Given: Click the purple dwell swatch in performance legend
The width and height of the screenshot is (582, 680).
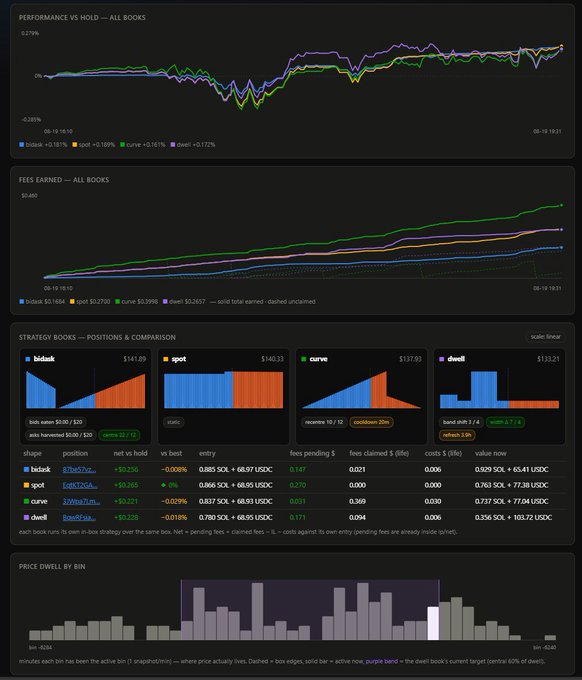Looking at the screenshot, I should 173,144.
